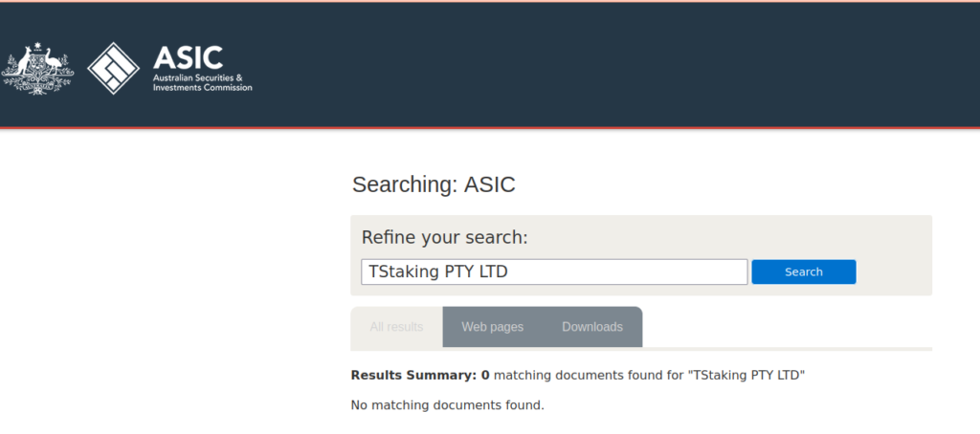Click the Refine your search label
980x434 pixels.
coord(445,238)
